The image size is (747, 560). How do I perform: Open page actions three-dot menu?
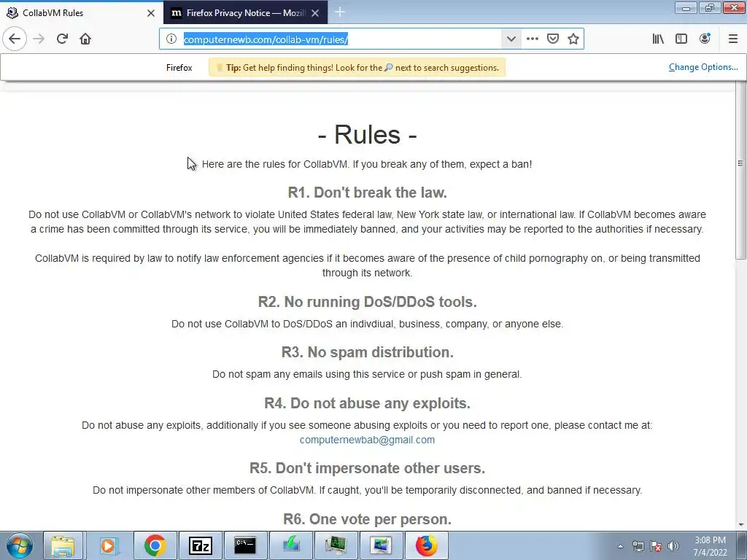[x=532, y=39]
